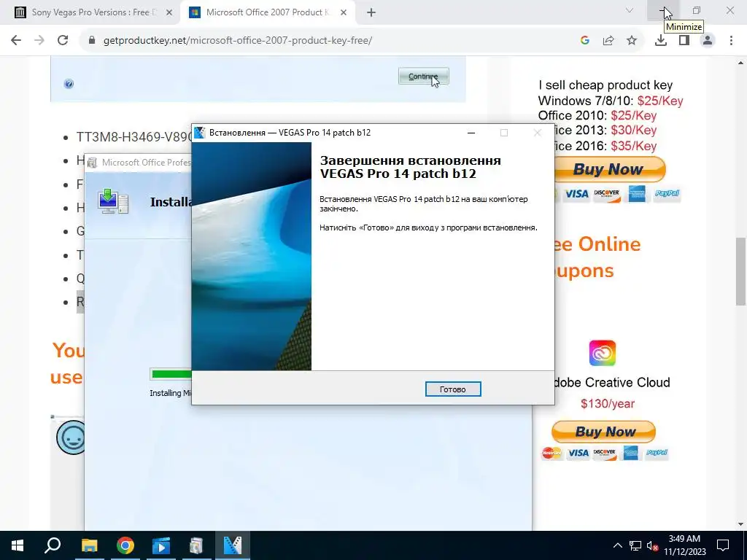
Task: Open the Windows Start menu
Action: click(18, 545)
